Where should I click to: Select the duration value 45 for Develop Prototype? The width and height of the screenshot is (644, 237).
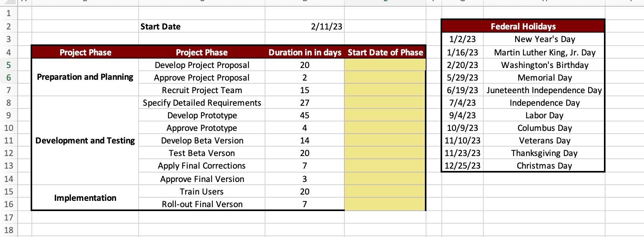(x=305, y=115)
